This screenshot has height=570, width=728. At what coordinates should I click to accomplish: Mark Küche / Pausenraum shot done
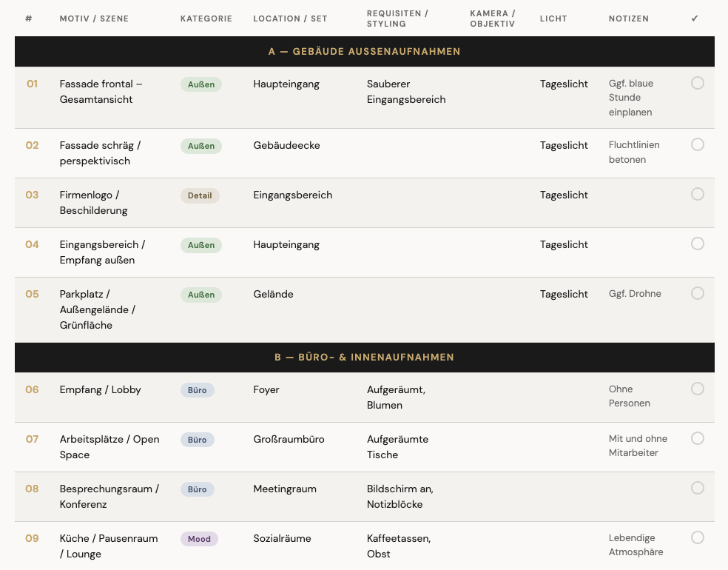[697, 538]
